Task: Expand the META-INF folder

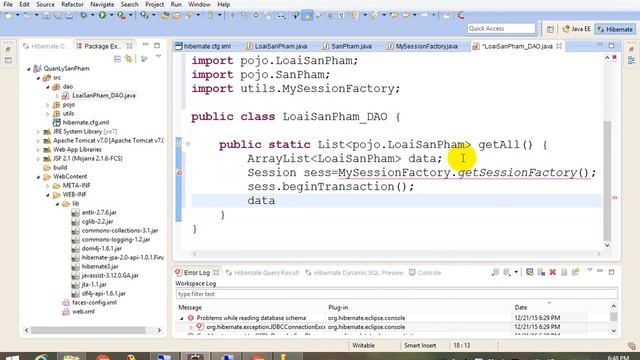Action: [47, 186]
